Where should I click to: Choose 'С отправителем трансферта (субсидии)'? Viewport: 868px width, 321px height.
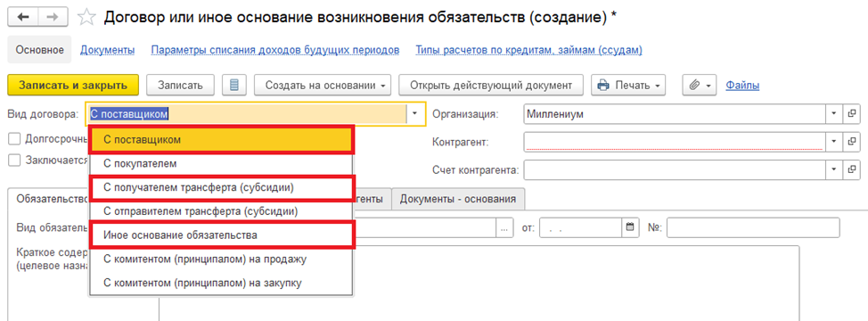pos(220,211)
